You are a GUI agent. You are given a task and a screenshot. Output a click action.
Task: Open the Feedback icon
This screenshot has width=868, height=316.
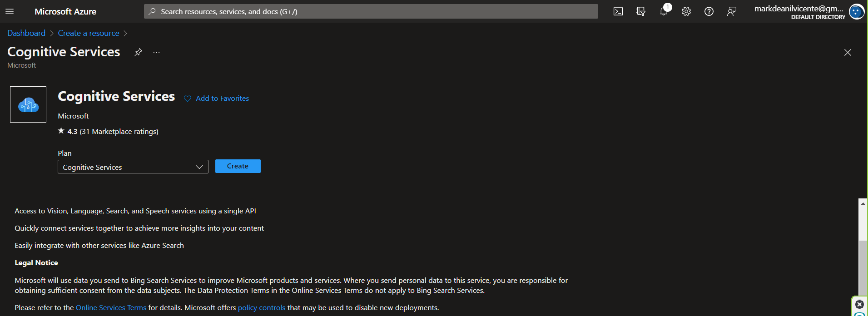(732, 11)
